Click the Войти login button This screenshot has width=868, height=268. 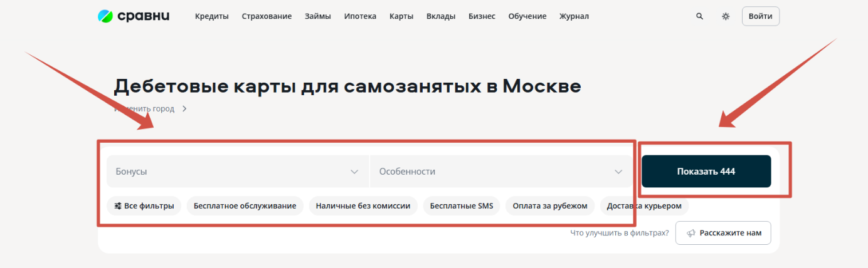pos(760,16)
